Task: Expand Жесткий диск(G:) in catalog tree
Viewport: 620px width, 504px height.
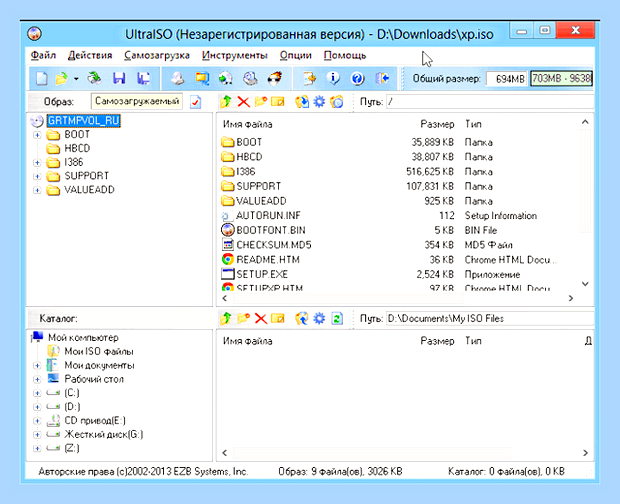Action: (x=37, y=435)
